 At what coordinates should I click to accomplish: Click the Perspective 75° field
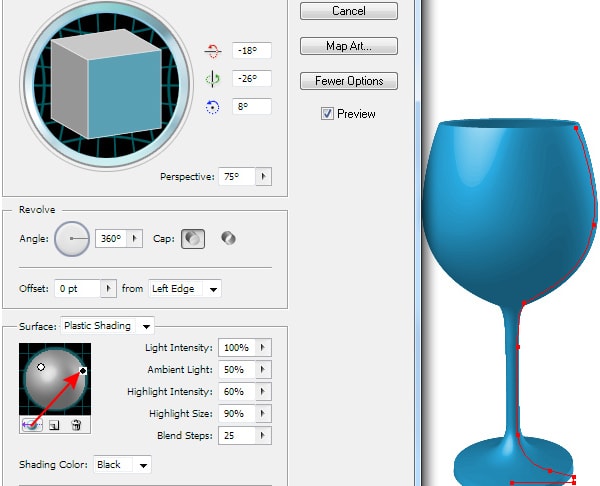point(237,176)
